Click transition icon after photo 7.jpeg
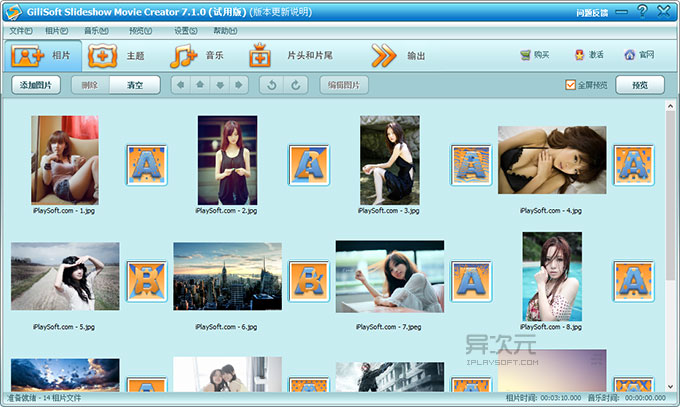 pos(471,281)
